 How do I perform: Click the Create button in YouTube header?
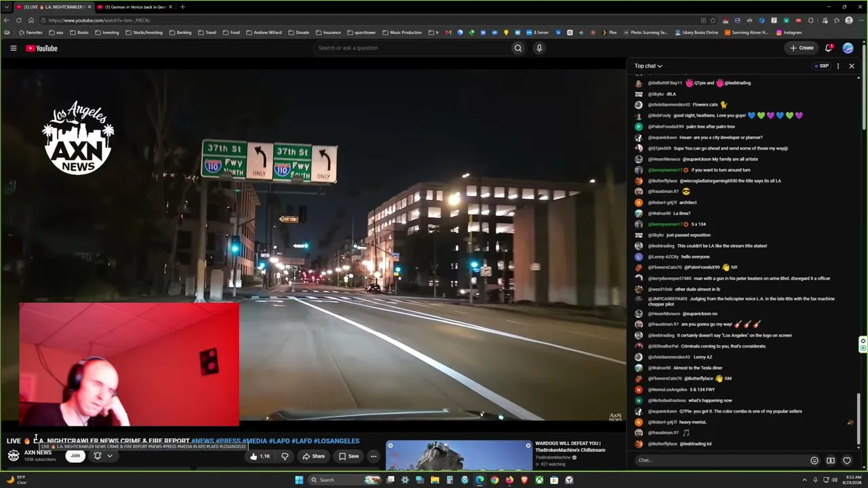tap(802, 48)
